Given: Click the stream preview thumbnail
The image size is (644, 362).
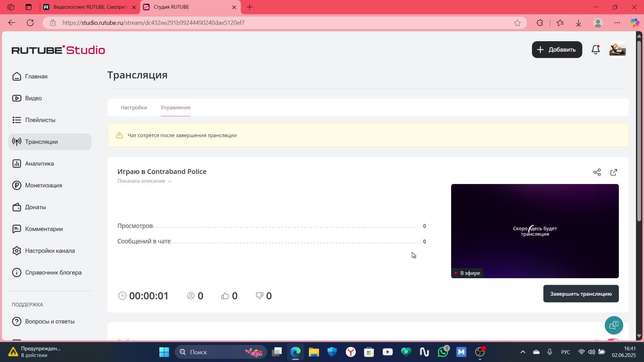Looking at the screenshot, I should coord(535,231).
